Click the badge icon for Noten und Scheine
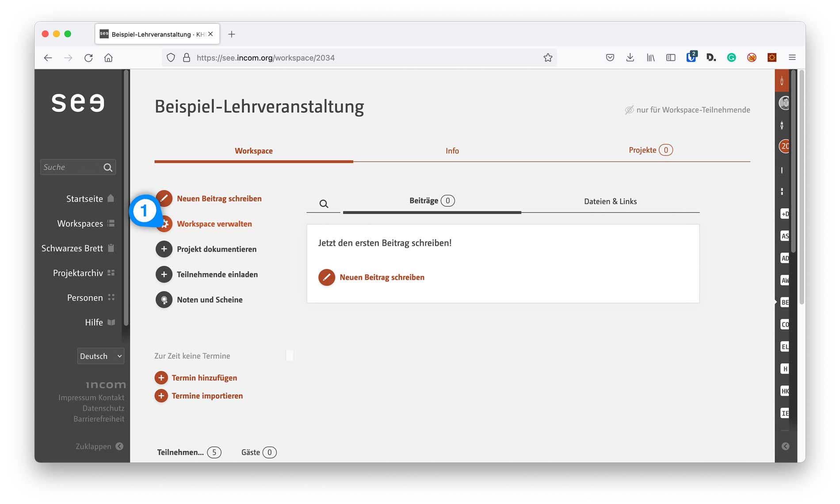The width and height of the screenshot is (840, 504). (164, 299)
